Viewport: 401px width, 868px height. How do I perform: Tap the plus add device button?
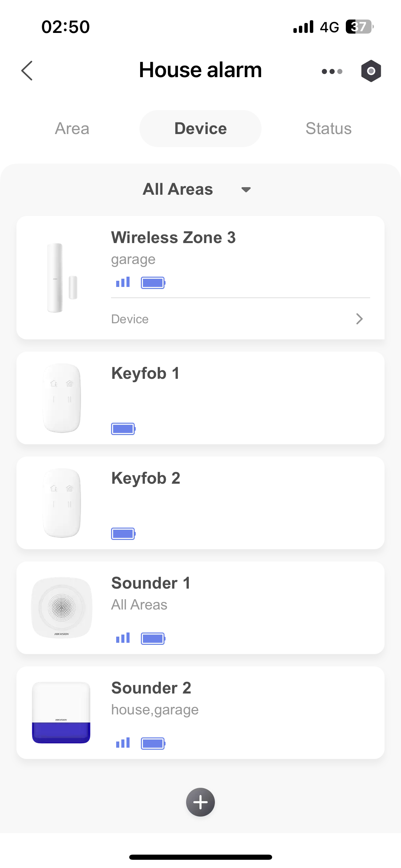click(200, 802)
